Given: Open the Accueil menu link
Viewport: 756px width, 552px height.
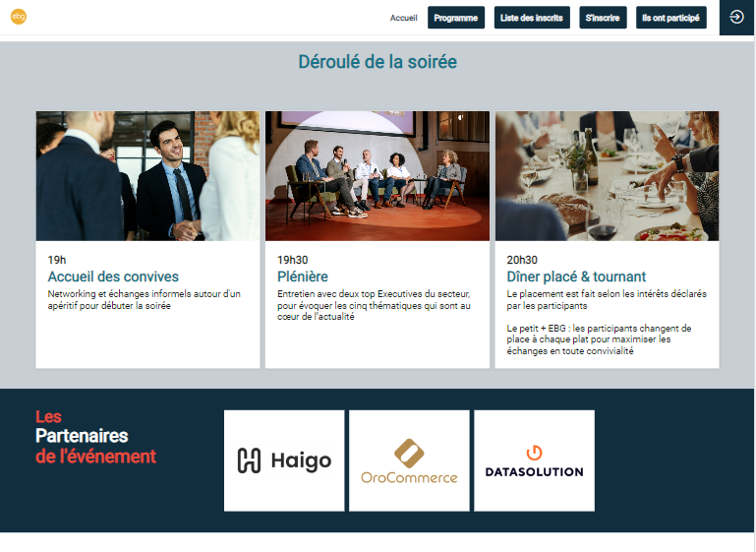Looking at the screenshot, I should tap(403, 18).
